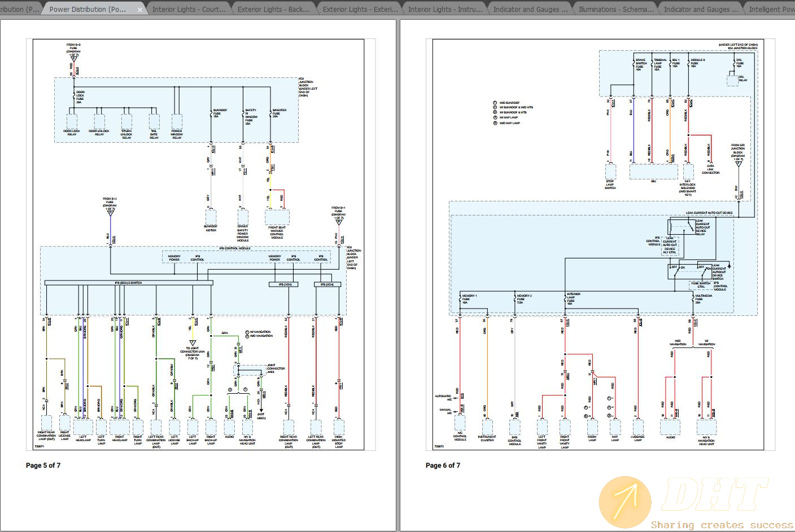Viewport: 795px width, 532px height.
Task: Click the DOOR LOCK RELAY label
Action: [x=72, y=133]
